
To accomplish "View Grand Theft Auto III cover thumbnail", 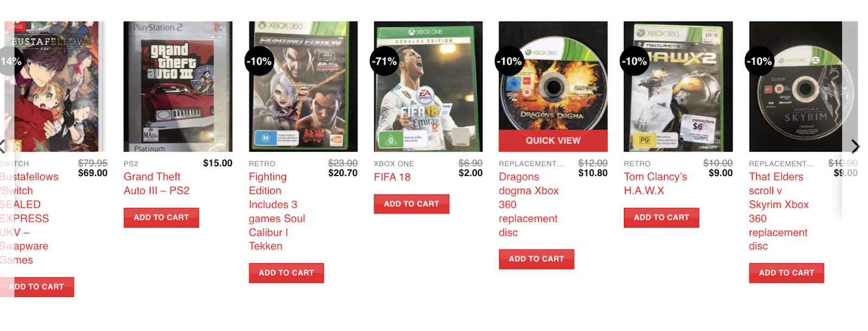I will [x=178, y=87].
